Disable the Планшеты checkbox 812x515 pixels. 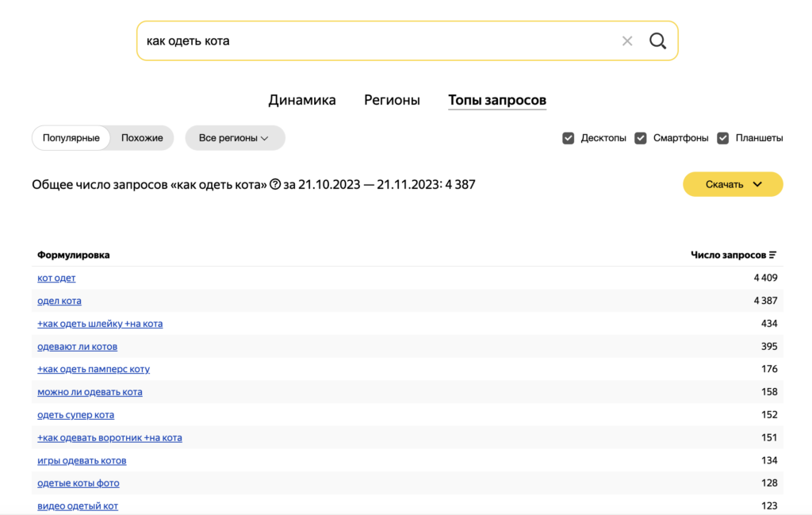click(x=722, y=138)
